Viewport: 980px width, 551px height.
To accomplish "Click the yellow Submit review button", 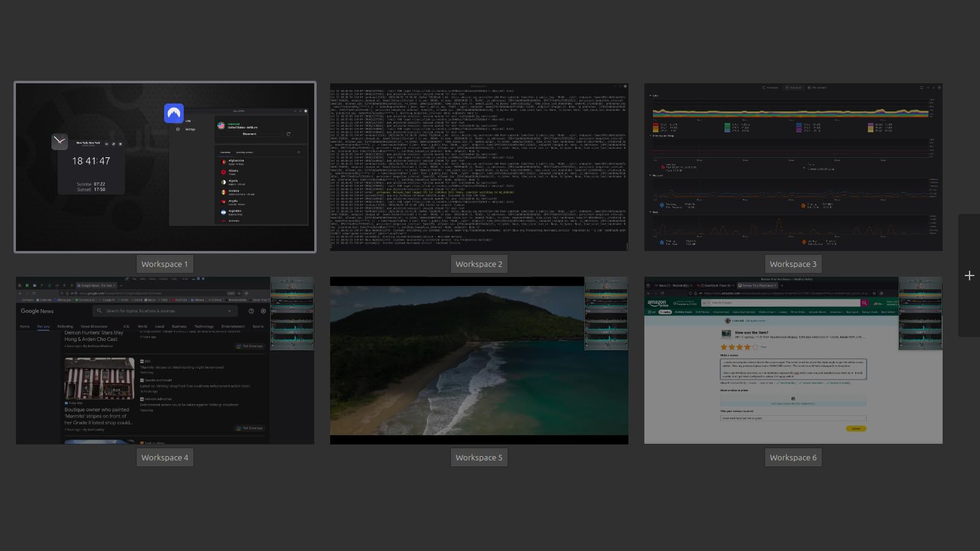I will (x=856, y=429).
